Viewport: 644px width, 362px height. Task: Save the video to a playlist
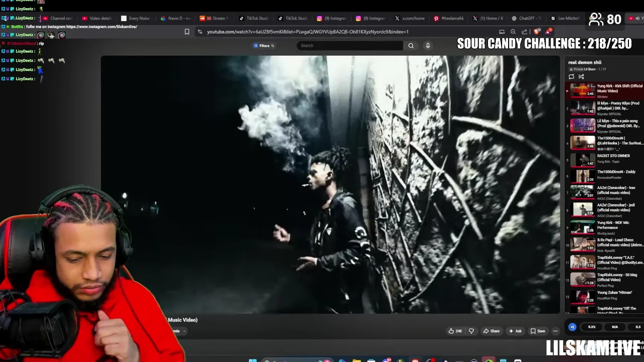[x=538, y=331]
